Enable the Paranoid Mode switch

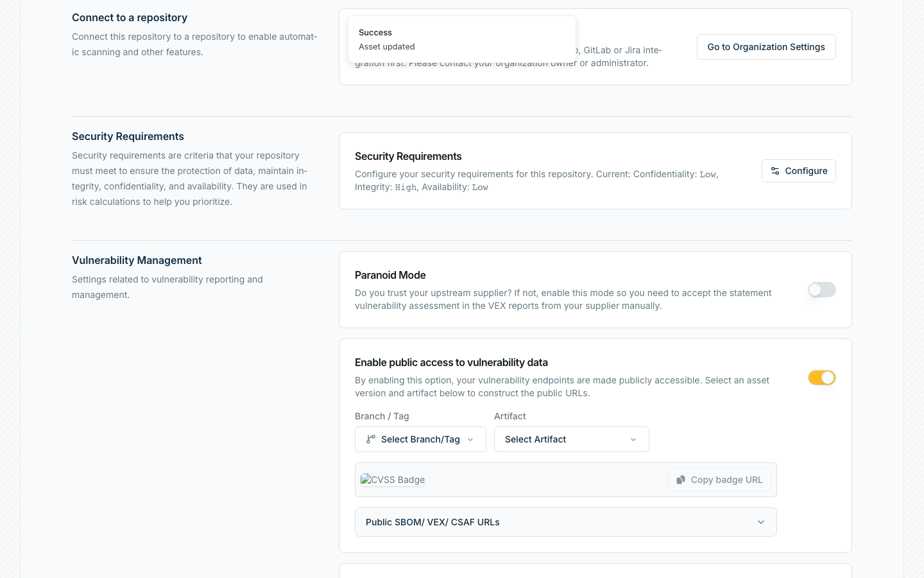[821, 290]
